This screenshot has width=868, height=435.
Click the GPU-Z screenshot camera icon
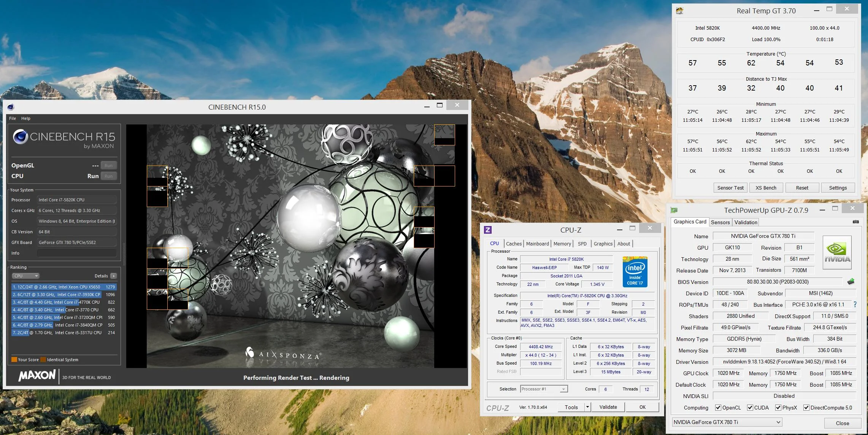855,222
